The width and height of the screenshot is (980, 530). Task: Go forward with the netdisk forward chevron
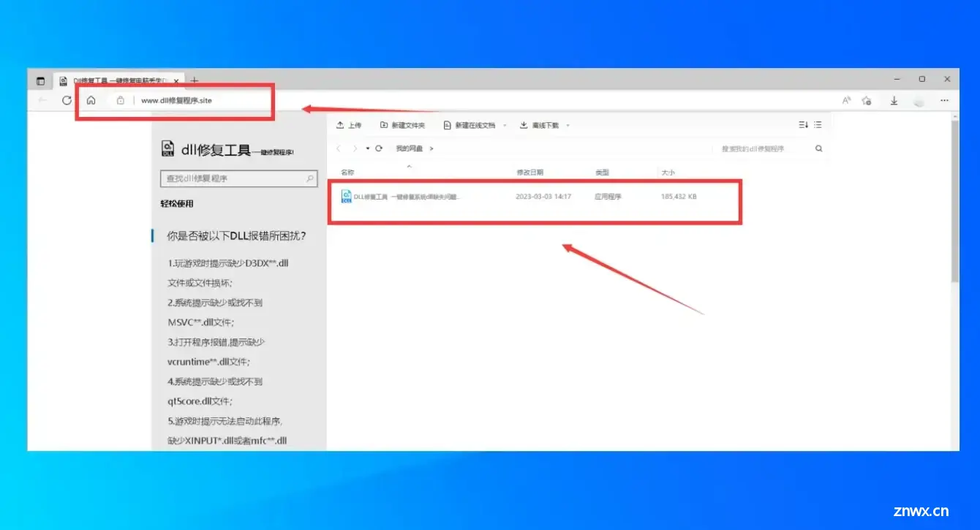click(355, 148)
